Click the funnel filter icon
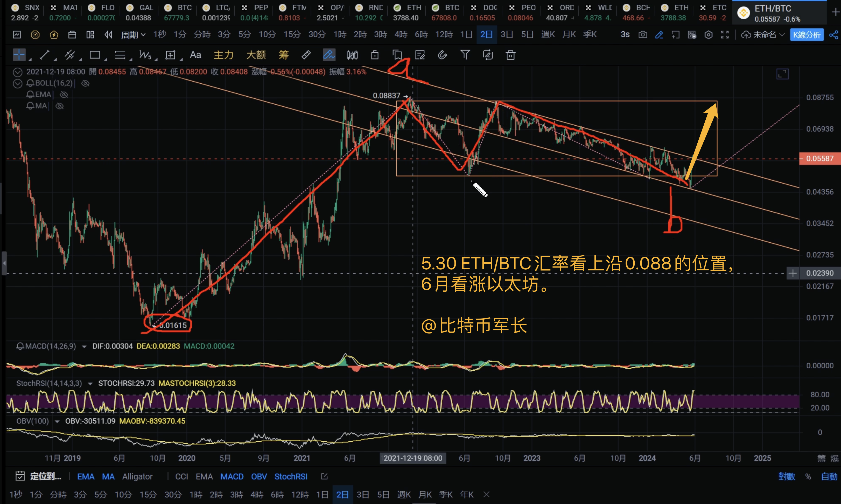 tap(465, 55)
